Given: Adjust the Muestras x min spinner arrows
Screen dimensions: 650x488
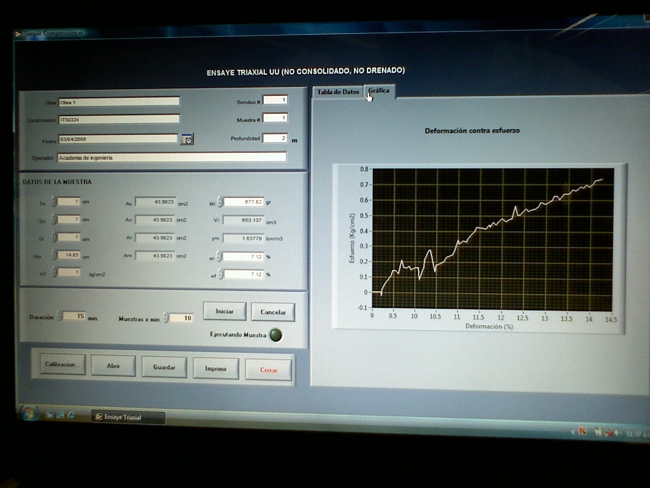Looking at the screenshot, I should tap(164, 318).
